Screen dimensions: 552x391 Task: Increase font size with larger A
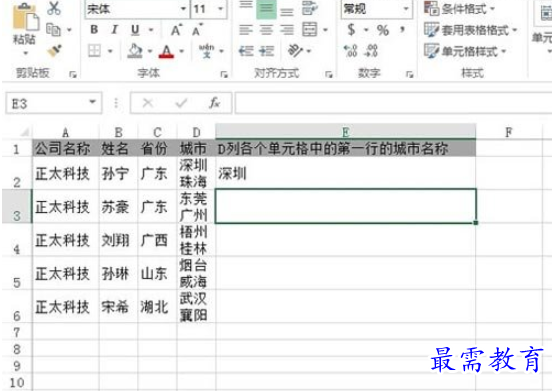coord(176,30)
